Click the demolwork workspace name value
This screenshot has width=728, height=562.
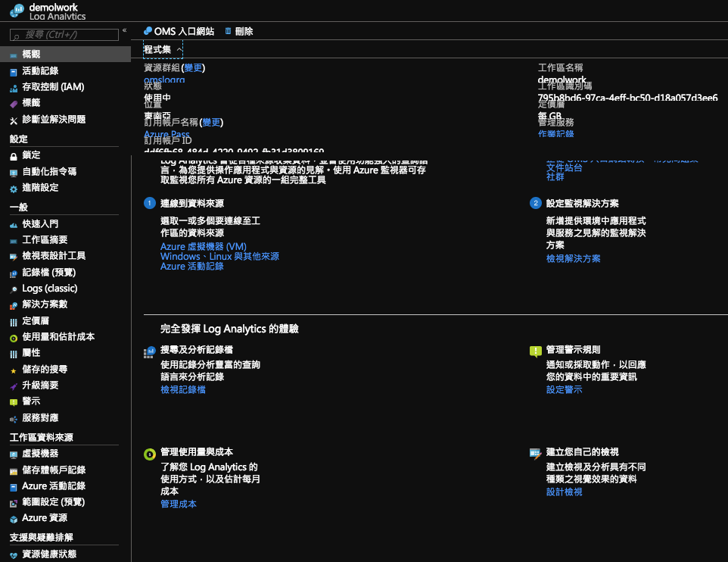coord(562,80)
